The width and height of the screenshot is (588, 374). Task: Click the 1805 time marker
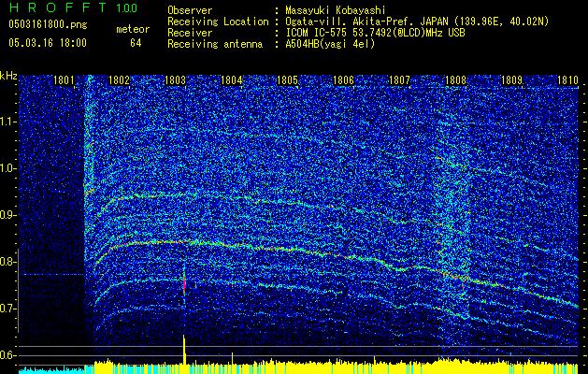[287, 80]
